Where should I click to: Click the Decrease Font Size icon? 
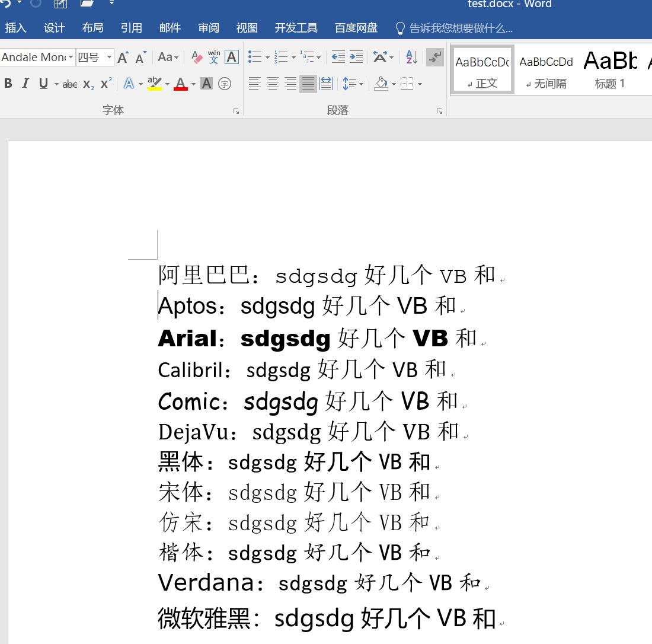(x=141, y=58)
